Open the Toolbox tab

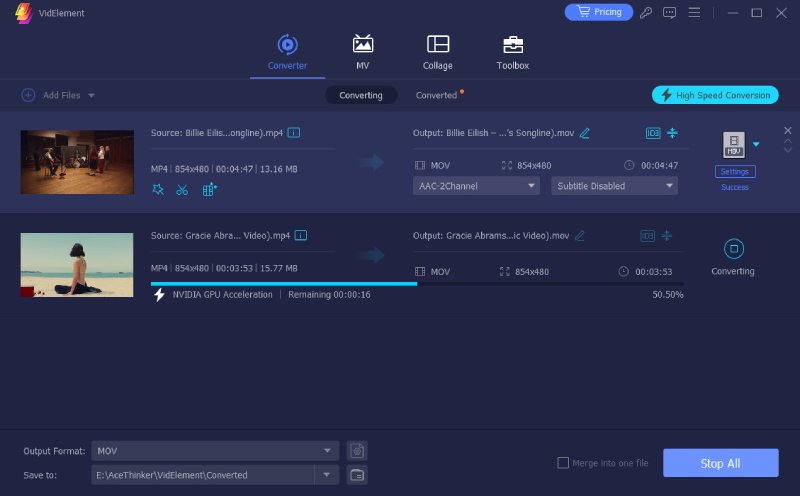pyautogui.click(x=513, y=53)
